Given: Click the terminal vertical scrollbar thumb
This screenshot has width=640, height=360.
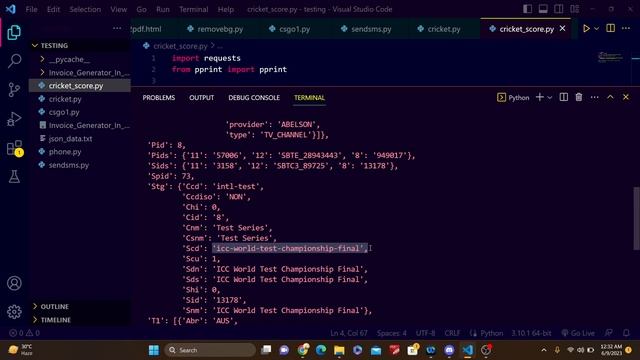Looking at the screenshot, I should click(x=636, y=218).
